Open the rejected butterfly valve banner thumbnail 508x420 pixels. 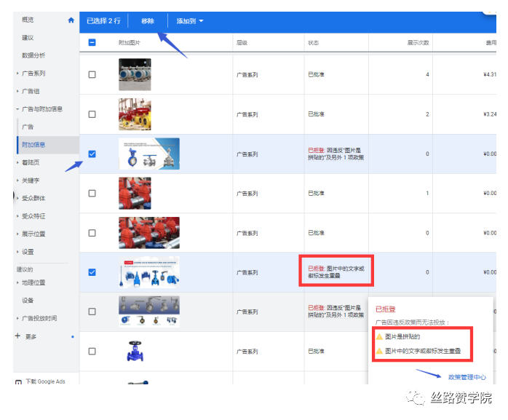[149, 154]
